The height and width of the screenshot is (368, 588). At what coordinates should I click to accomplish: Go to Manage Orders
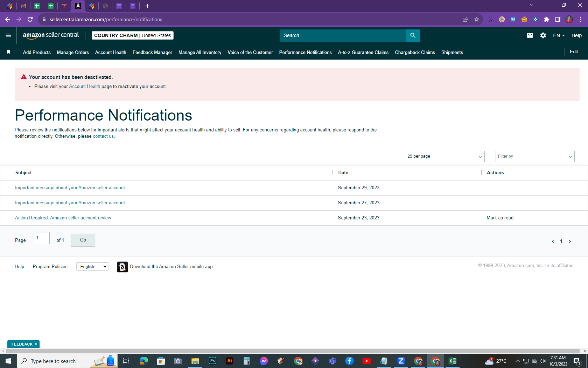(x=73, y=52)
